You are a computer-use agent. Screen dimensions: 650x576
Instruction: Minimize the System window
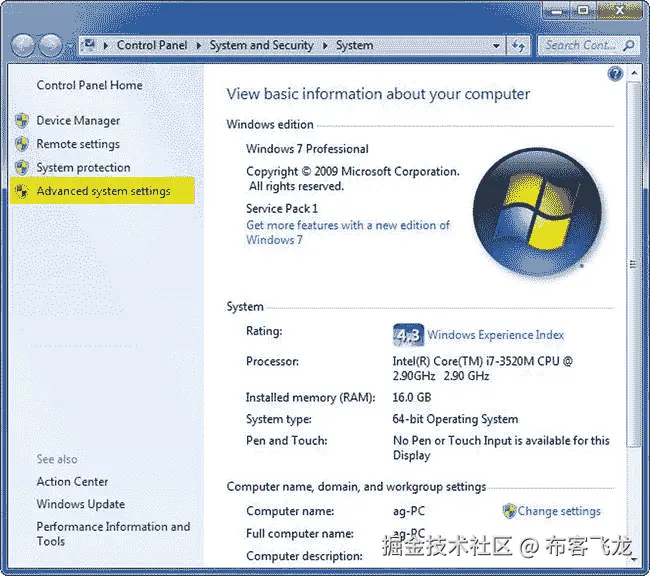tap(557, 10)
